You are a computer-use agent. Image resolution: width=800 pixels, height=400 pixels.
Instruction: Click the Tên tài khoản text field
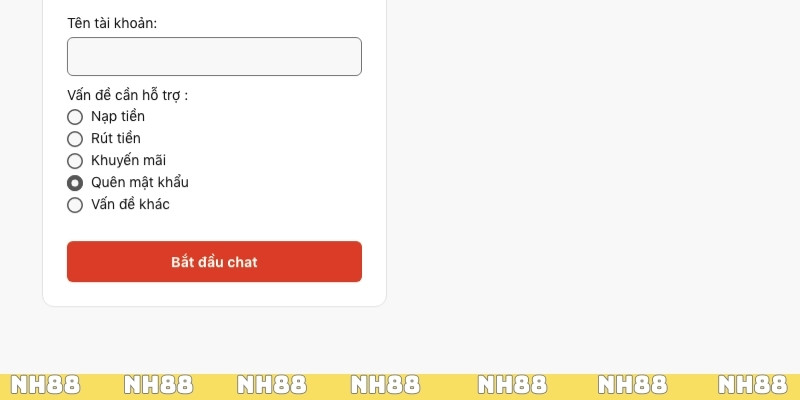[214, 57]
